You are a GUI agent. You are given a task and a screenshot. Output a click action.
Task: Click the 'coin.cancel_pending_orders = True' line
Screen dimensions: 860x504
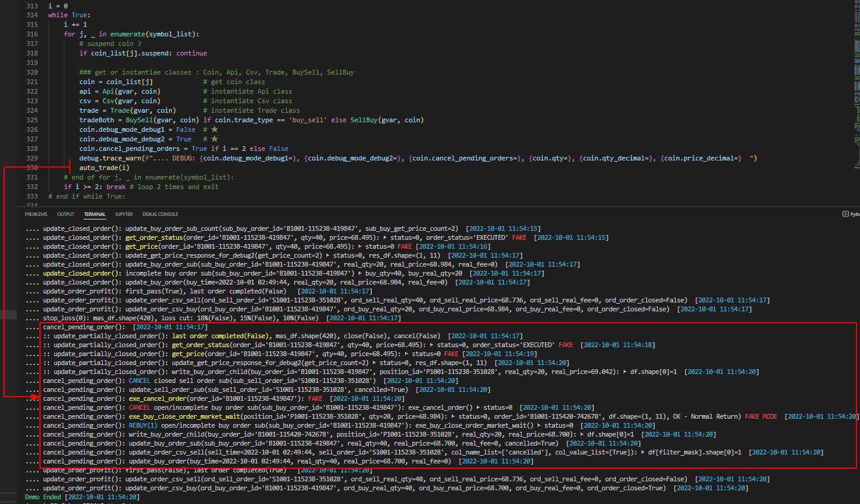(184, 149)
